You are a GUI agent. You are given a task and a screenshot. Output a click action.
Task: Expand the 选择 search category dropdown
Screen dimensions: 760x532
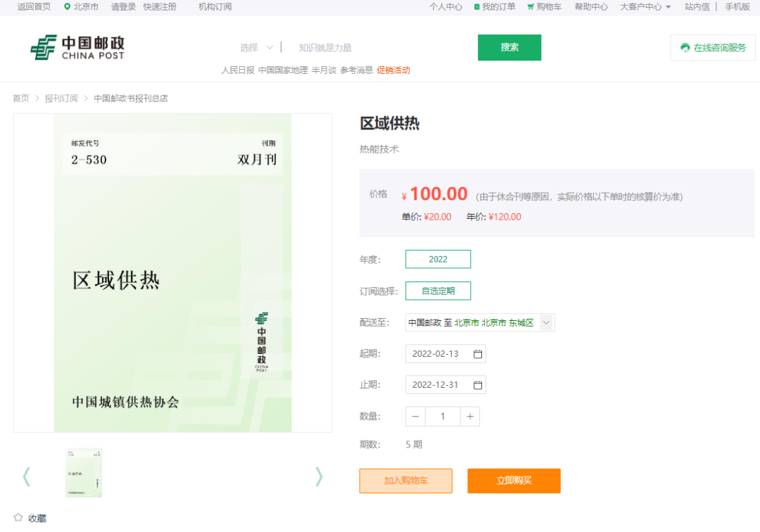(x=256, y=48)
